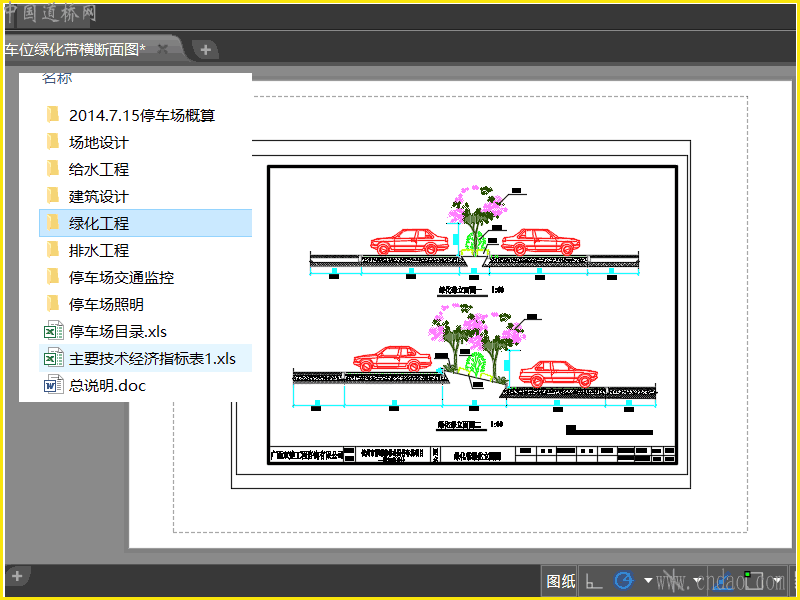
Task: Click the 图纸 paper space button
Action: [x=560, y=581]
